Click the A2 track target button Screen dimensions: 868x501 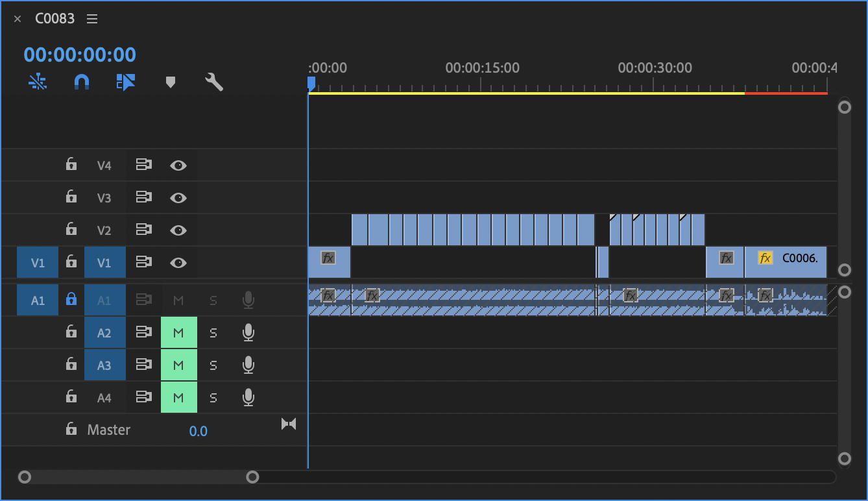(x=104, y=333)
